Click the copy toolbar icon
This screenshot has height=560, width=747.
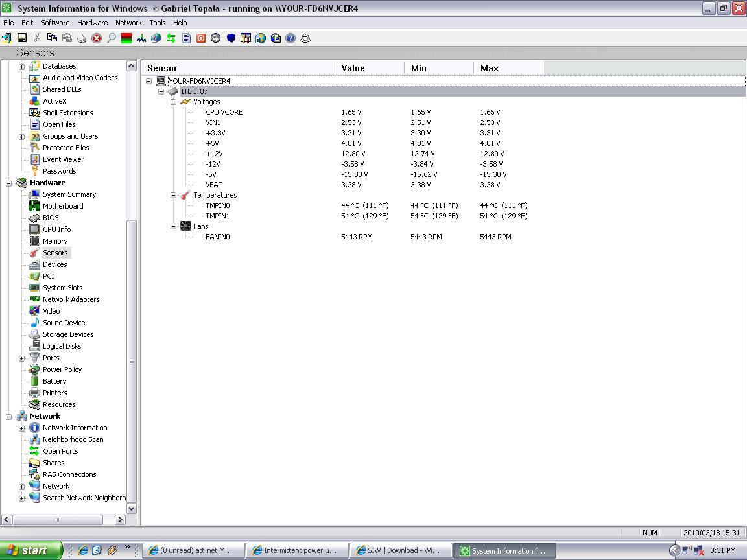(52, 38)
